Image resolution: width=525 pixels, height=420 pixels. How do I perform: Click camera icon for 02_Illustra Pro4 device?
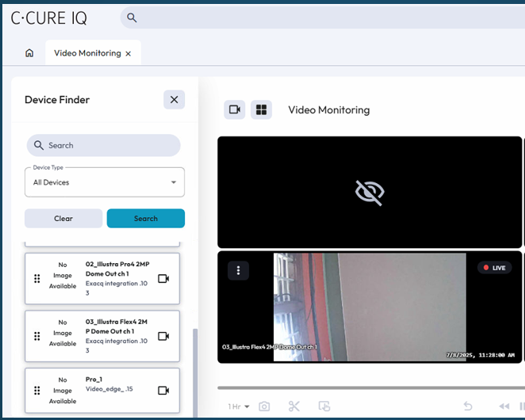[164, 278]
